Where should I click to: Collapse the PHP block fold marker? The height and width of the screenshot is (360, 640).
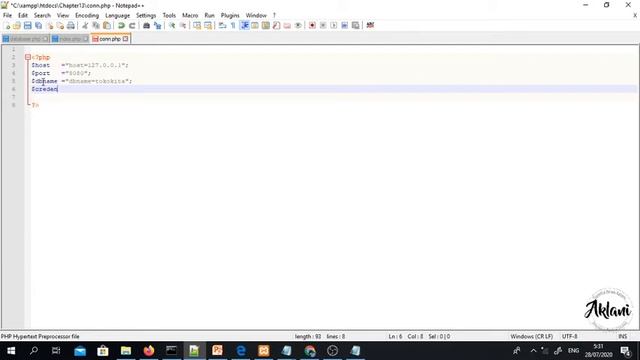(28, 57)
